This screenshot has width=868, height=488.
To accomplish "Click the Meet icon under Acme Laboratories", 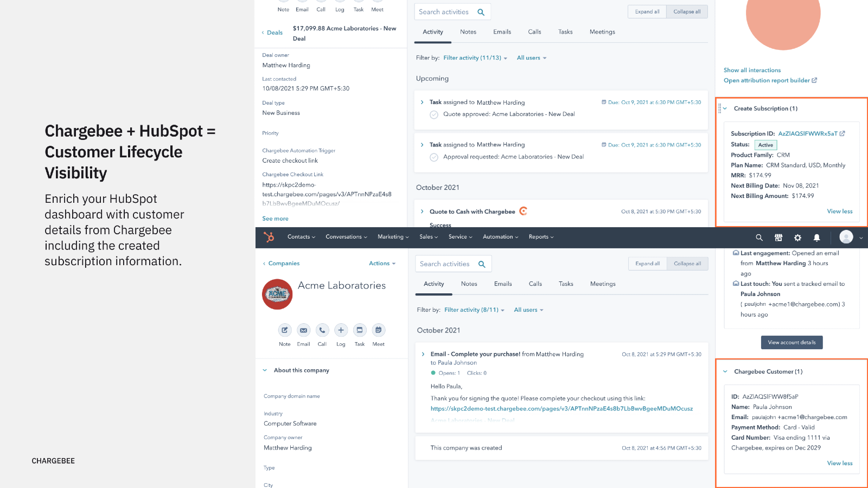I will pyautogui.click(x=378, y=330).
